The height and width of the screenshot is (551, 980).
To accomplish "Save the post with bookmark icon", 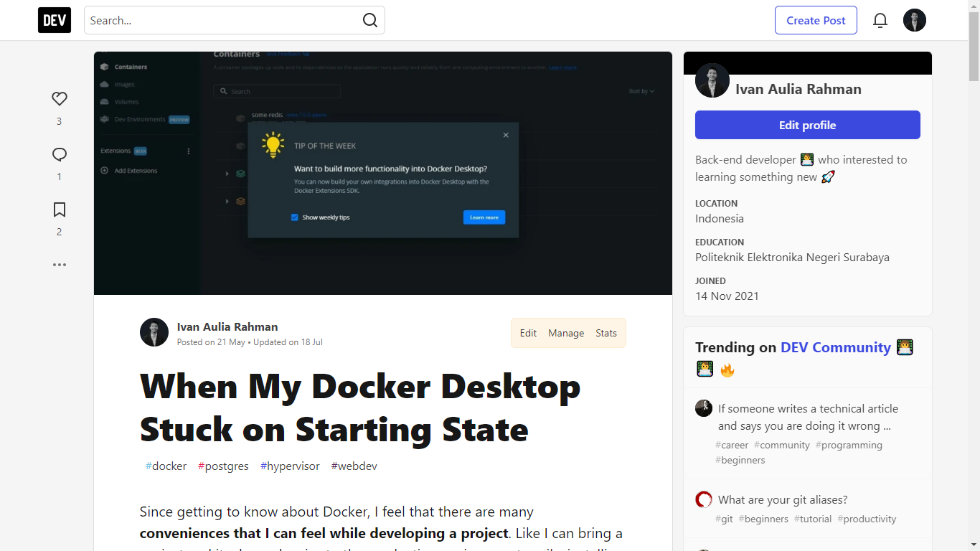I will (60, 209).
